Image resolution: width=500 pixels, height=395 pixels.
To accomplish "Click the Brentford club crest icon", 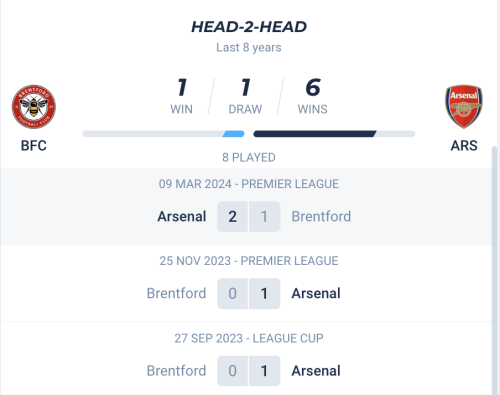I will [34, 107].
